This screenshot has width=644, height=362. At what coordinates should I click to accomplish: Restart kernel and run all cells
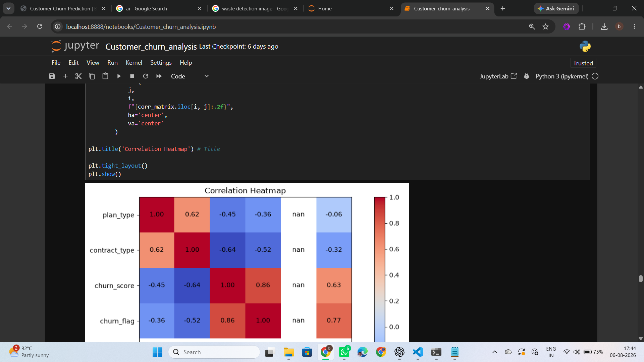[159, 76]
